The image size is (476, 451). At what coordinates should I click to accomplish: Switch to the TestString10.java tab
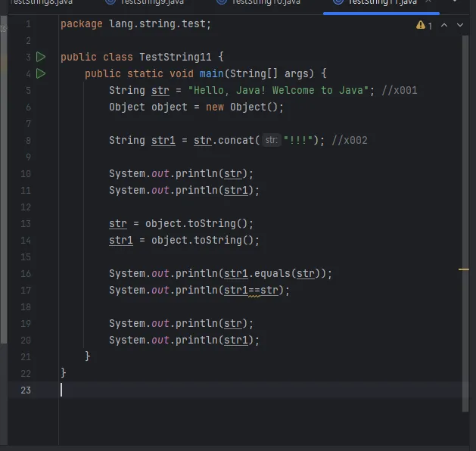coord(259,2)
